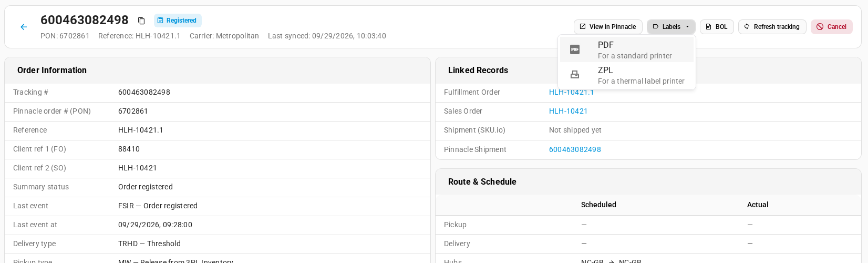
Task: Open Fulfillment Order link HLH-10421.1
Action: click(571, 92)
